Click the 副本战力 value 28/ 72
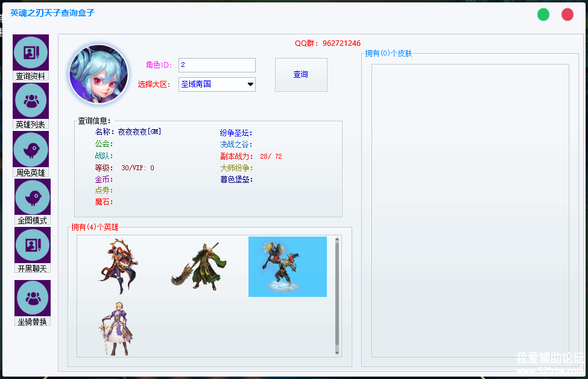The width and height of the screenshot is (588, 379). coord(271,156)
